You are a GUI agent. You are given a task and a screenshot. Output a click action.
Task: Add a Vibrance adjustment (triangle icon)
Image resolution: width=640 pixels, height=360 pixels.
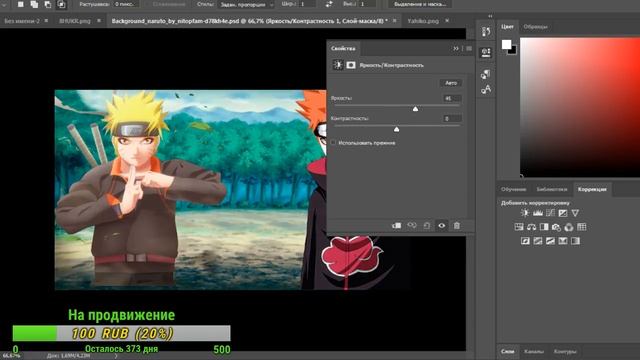pyautogui.click(x=575, y=213)
